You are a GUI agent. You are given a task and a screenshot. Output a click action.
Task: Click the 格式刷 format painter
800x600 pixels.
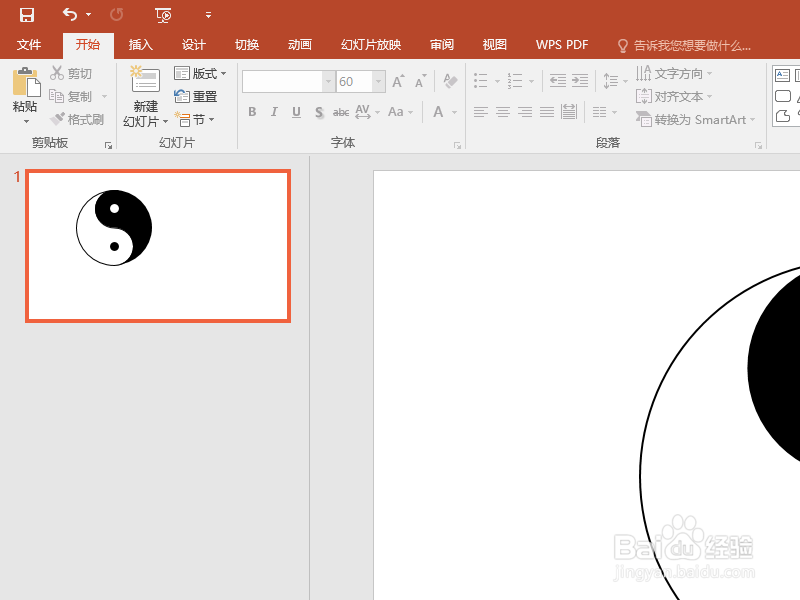(x=77, y=119)
